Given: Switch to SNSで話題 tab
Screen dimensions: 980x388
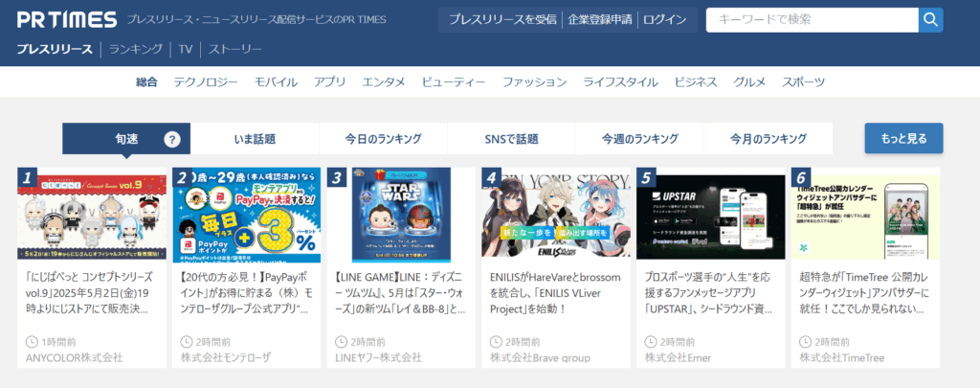Looking at the screenshot, I should coord(511,139).
